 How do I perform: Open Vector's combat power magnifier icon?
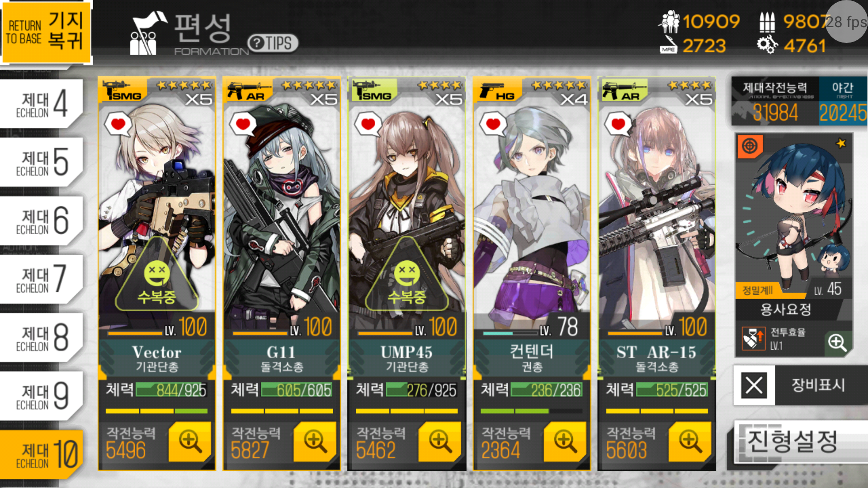(x=189, y=441)
